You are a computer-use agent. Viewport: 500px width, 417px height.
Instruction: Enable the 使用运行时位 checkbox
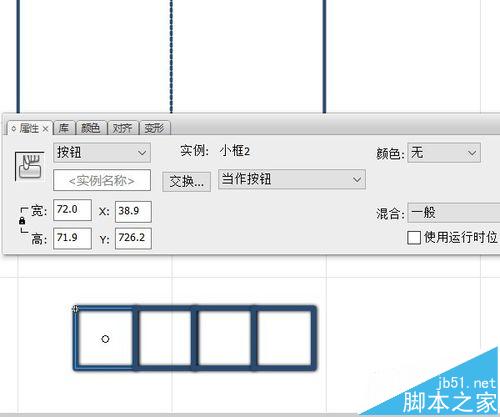click(414, 238)
